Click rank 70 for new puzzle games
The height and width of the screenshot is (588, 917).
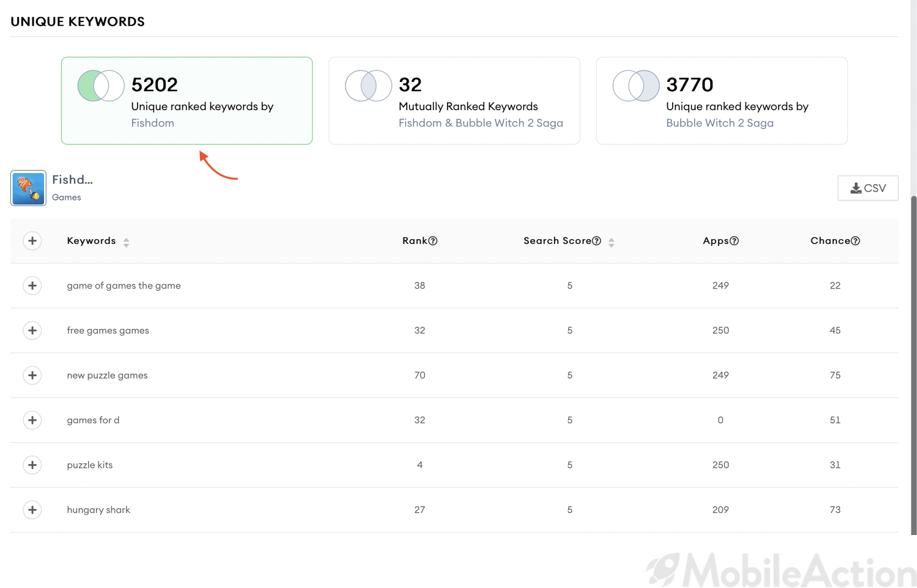click(x=420, y=375)
